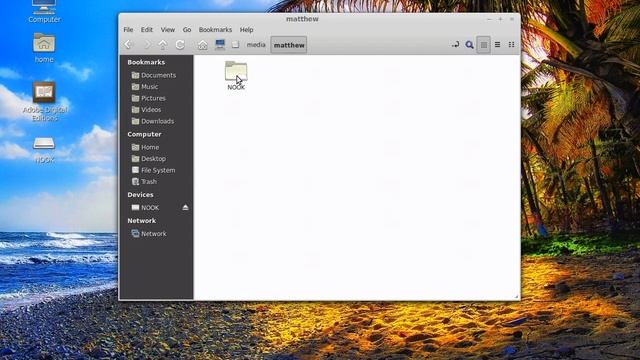Eject the NOOK device
Viewport: 640px width, 360px height.
[185, 207]
